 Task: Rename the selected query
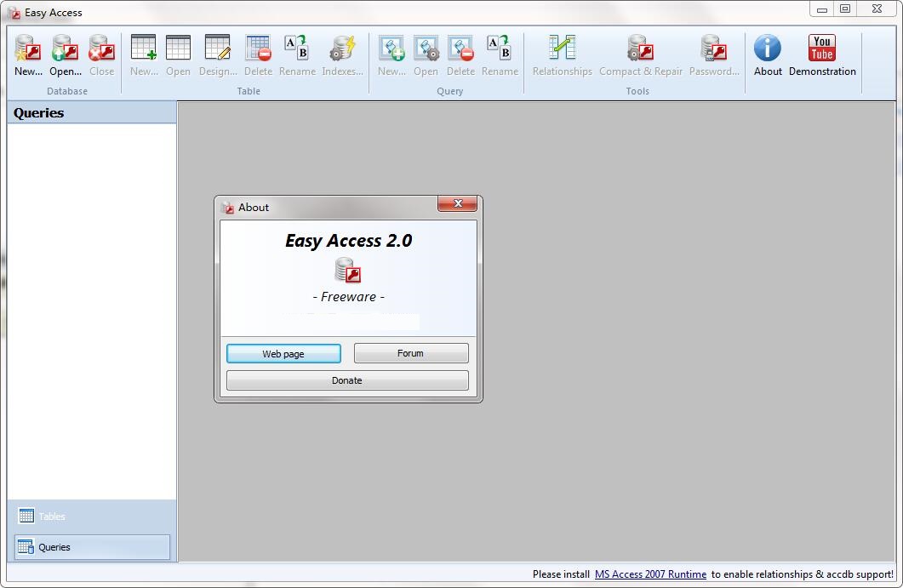[500, 55]
